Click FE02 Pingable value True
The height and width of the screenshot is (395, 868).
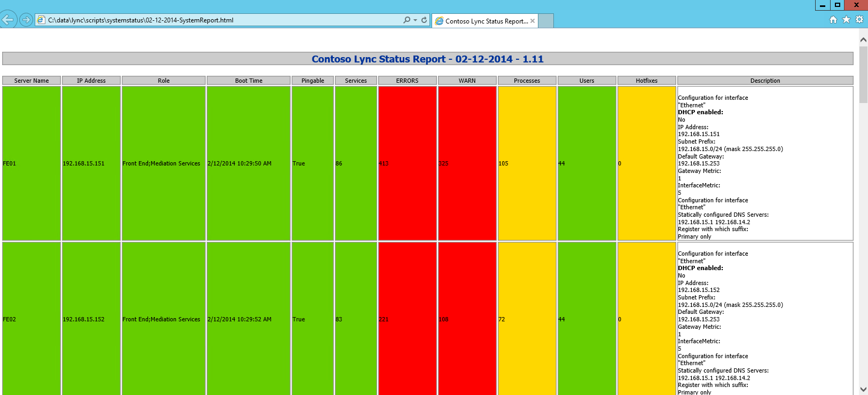click(299, 319)
